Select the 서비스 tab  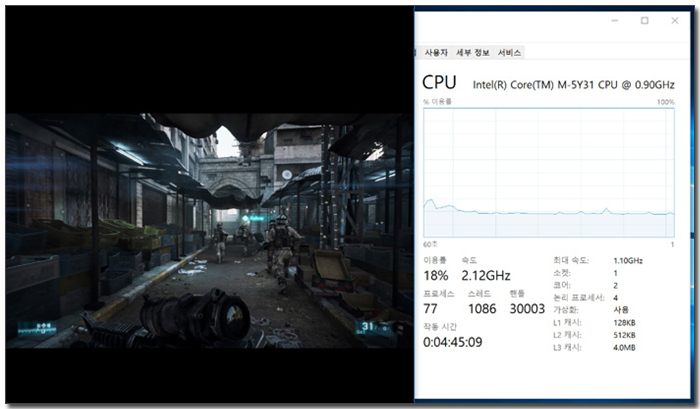tap(509, 53)
